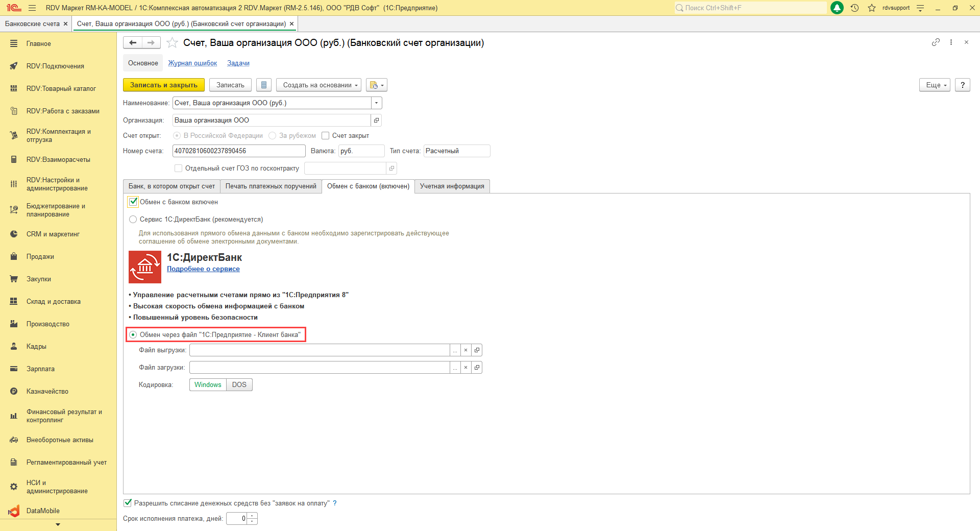Open the hamburger main menu icon

(32, 8)
